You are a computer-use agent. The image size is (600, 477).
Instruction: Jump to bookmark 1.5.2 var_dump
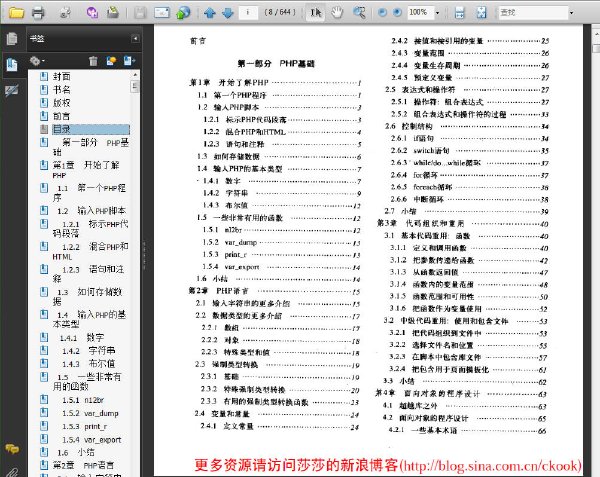[x=90, y=413]
